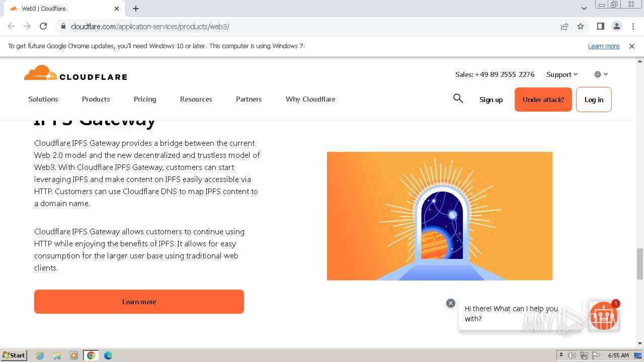Reload the page with the refresh icon

click(x=43, y=26)
